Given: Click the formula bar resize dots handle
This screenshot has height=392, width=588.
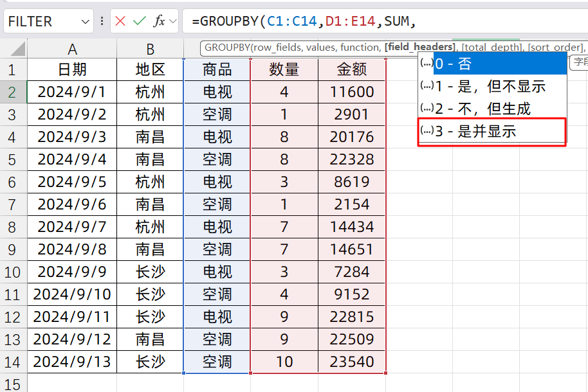Looking at the screenshot, I should [x=102, y=21].
